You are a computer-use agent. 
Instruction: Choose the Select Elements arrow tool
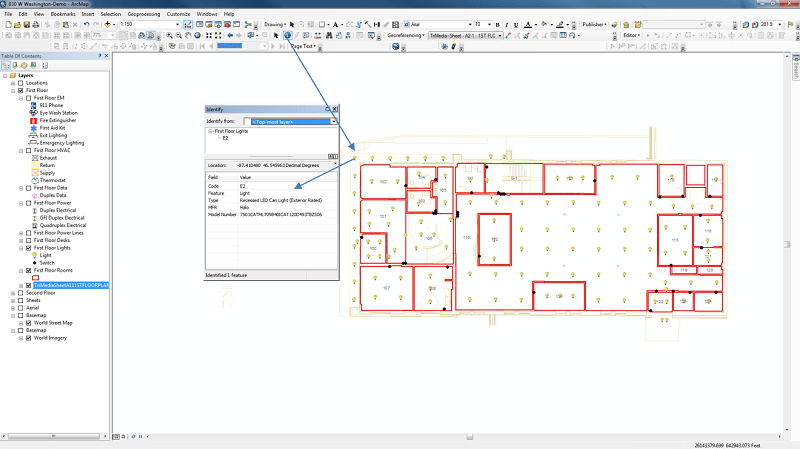(x=276, y=35)
